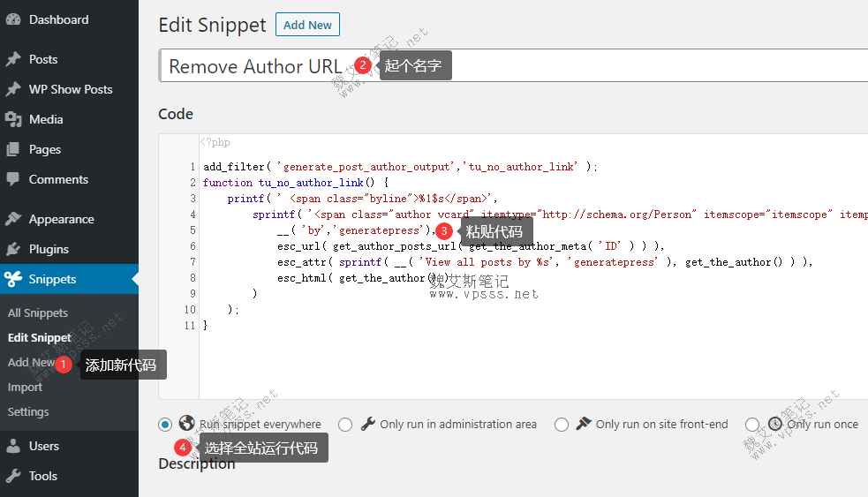Click the Snippets scissors icon
This screenshot has width=868, height=497.
point(13,279)
